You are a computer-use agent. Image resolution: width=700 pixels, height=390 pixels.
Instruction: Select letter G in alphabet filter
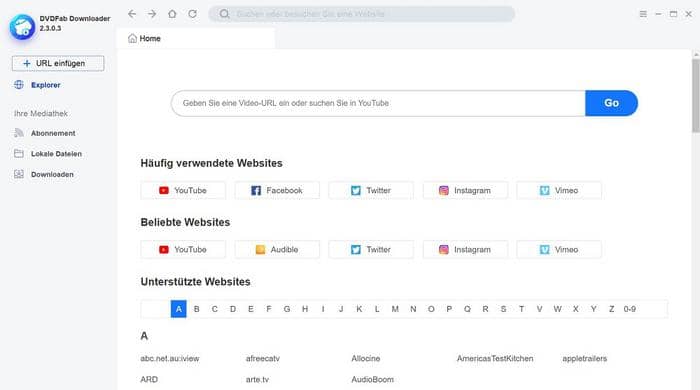coord(287,309)
